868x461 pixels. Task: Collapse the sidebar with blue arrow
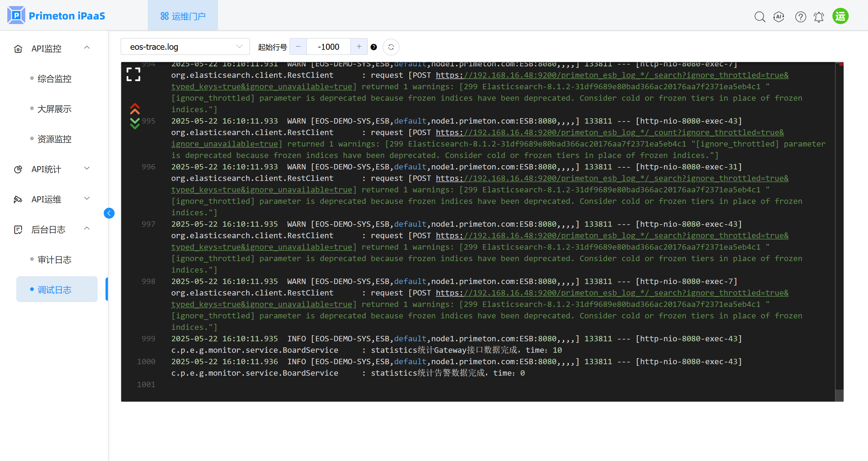109,213
